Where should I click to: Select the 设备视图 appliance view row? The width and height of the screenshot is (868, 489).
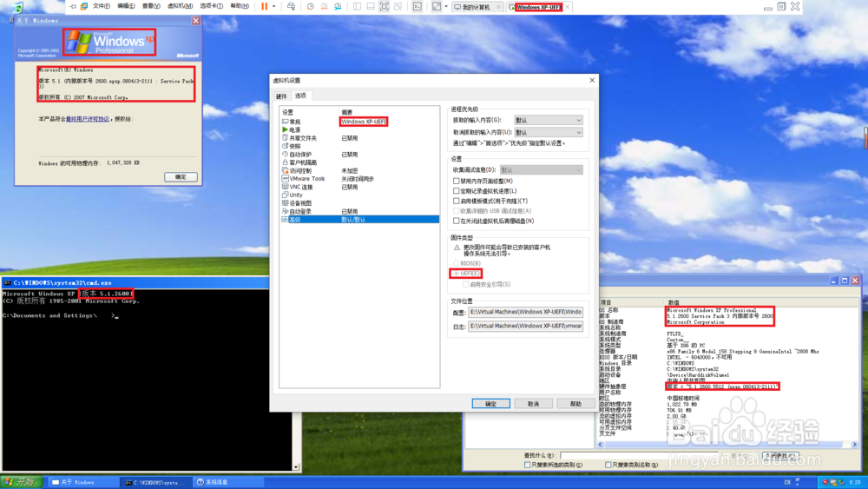pyautogui.click(x=360, y=203)
